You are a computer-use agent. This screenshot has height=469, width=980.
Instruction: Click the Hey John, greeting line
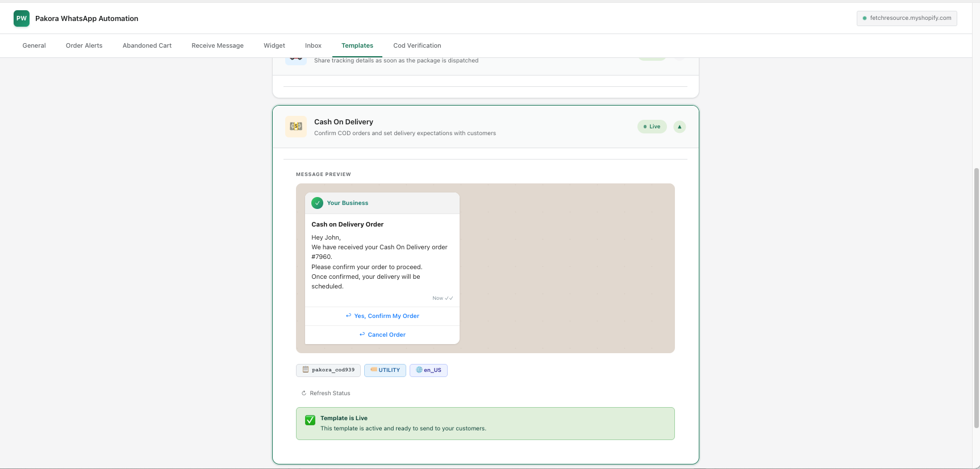(326, 237)
